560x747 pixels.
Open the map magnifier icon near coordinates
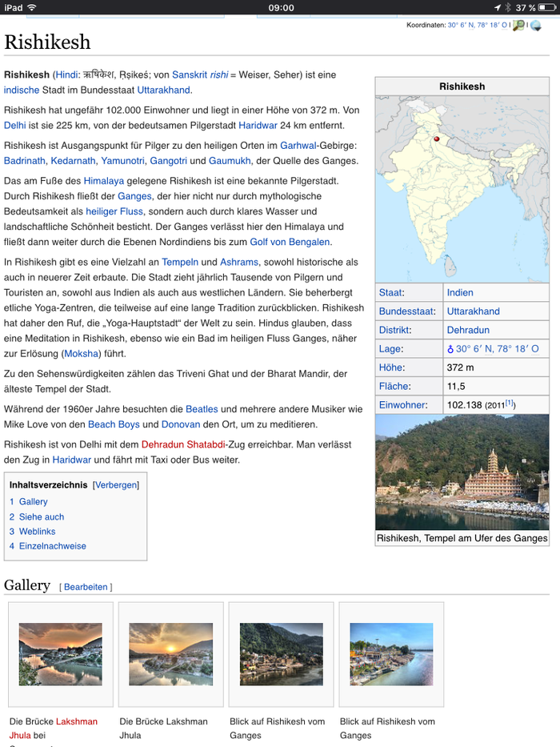518,26
